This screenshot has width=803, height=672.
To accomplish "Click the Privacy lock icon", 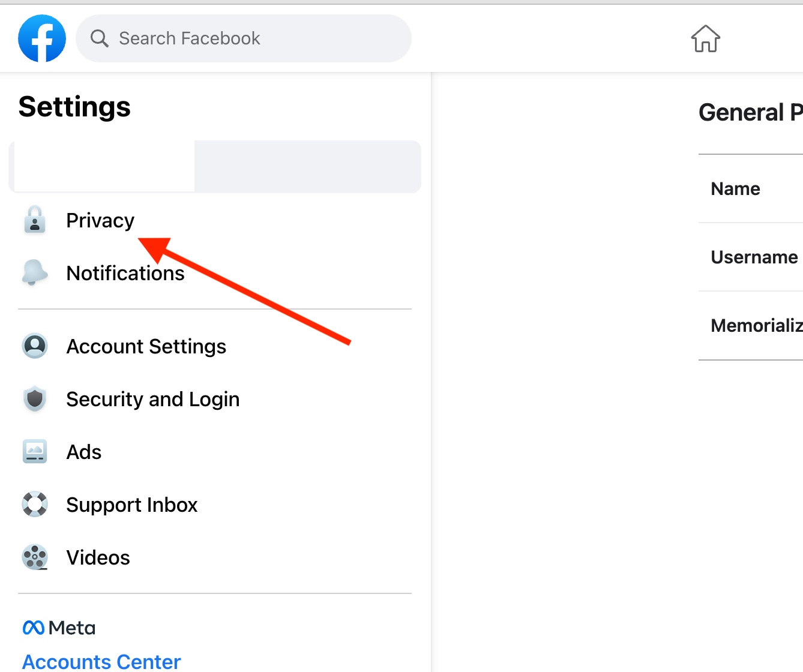I will point(35,220).
